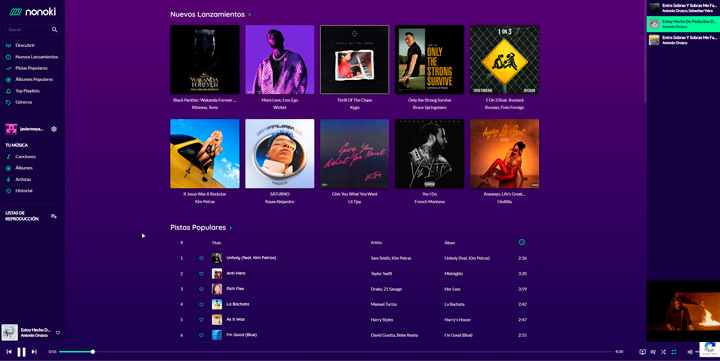Select the highlighted queue item Estoy Hecho De Pedacitos

pyautogui.click(x=683, y=24)
